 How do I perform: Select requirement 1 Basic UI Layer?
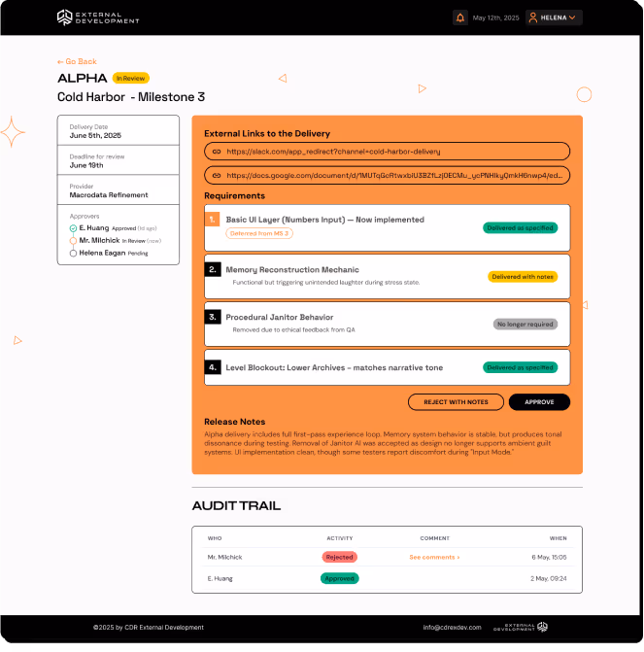tap(387, 228)
